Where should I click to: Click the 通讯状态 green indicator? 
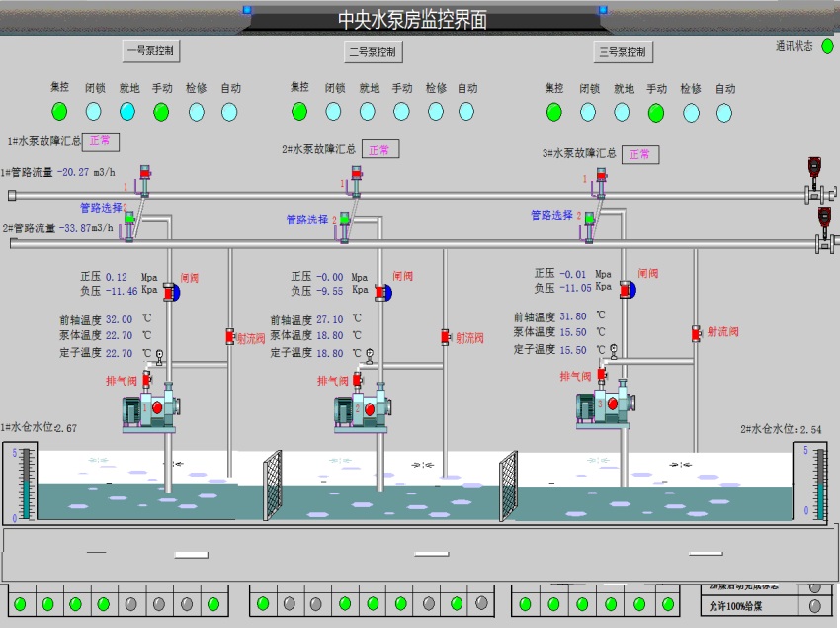coord(827,45)
